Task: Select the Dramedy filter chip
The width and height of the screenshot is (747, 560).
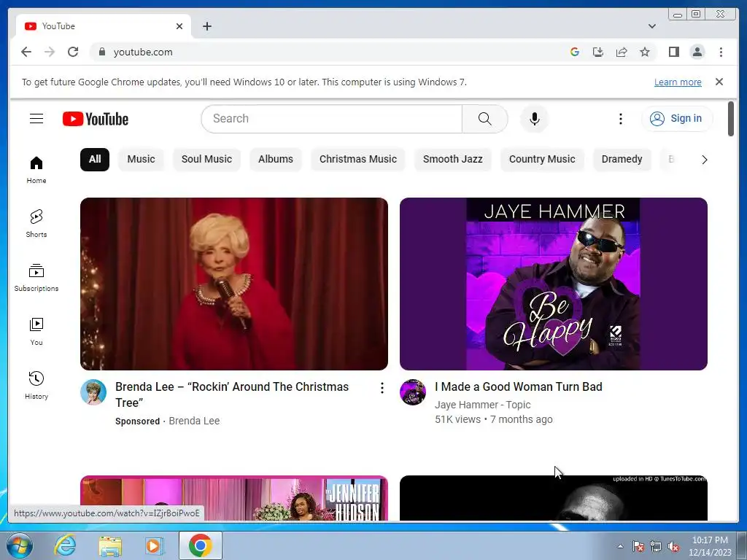Action: 622,159
